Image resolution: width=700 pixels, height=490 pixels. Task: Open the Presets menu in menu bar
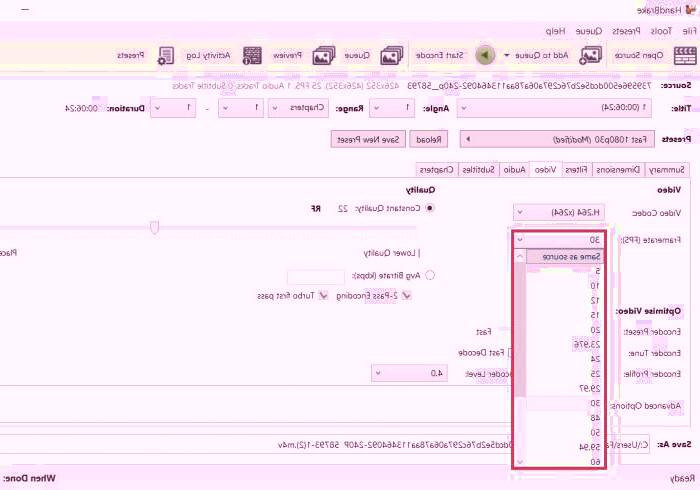626,31
